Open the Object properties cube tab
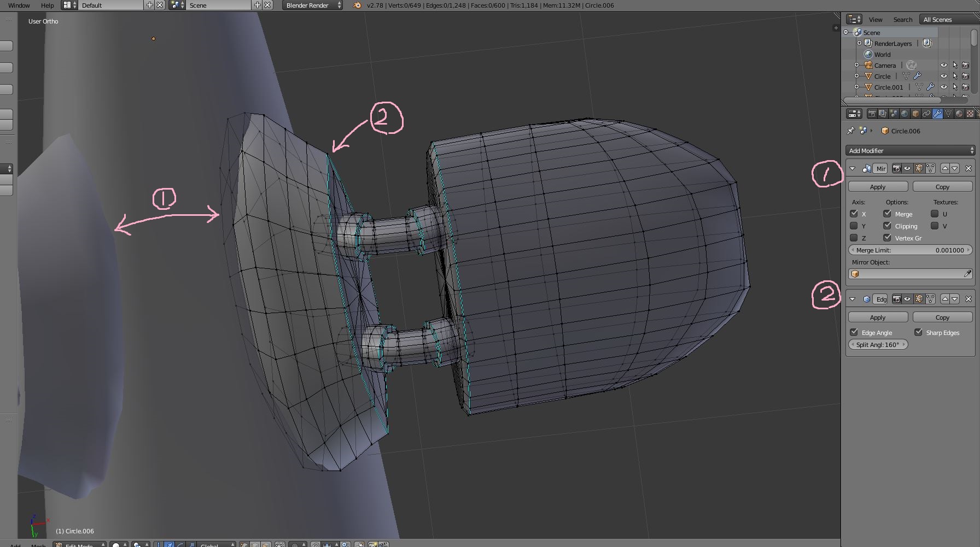This screenshot has height=547, width=980. tap(915, 114)
